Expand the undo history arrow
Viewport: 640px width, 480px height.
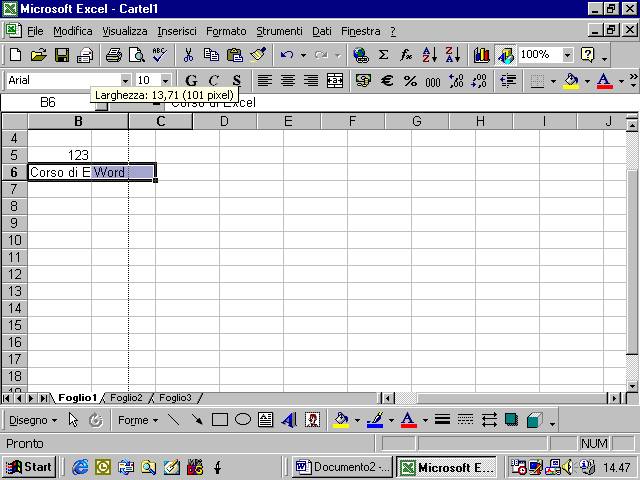click(x=303, y=55)
